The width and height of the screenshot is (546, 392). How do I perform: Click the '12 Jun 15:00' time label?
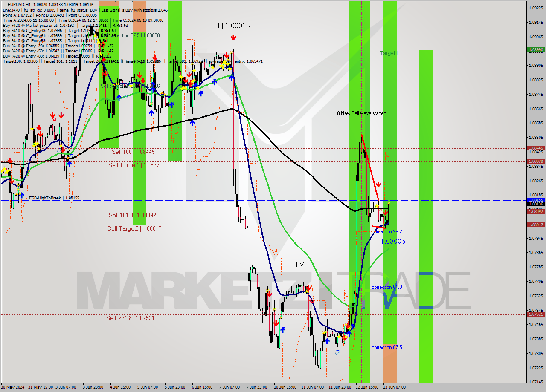[367, 387]
